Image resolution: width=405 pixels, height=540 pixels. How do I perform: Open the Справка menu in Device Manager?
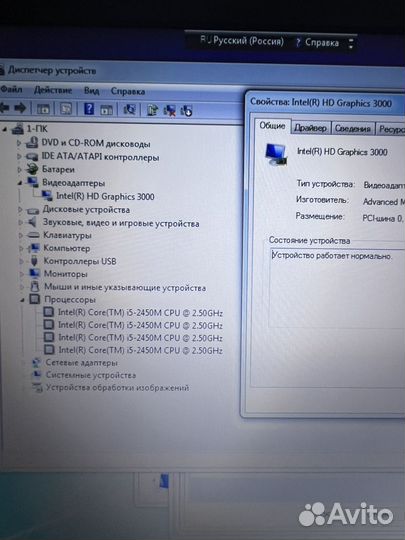pos(128,91)
